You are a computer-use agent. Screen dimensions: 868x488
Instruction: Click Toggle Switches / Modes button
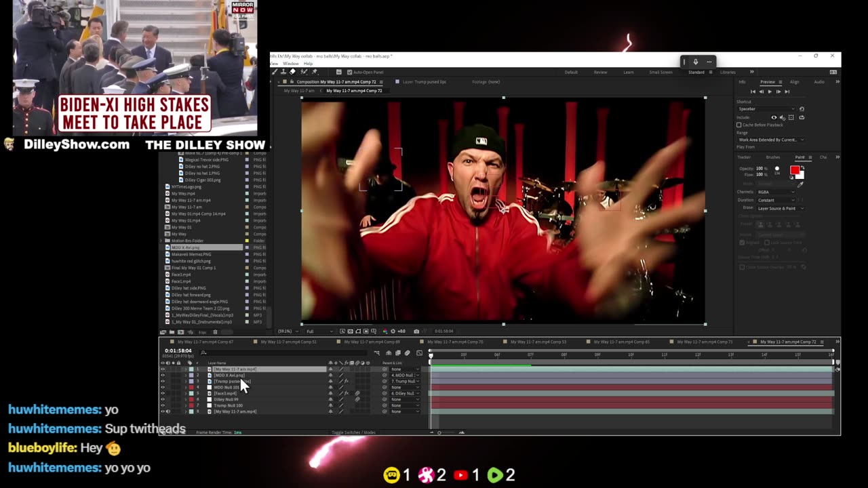click(x=353, y=432)
